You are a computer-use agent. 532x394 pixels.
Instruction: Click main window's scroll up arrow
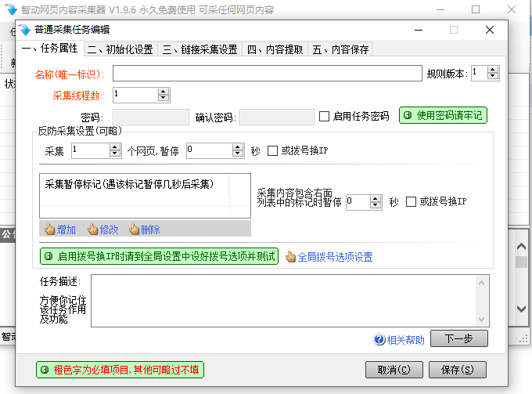click(x=522, y=247)
